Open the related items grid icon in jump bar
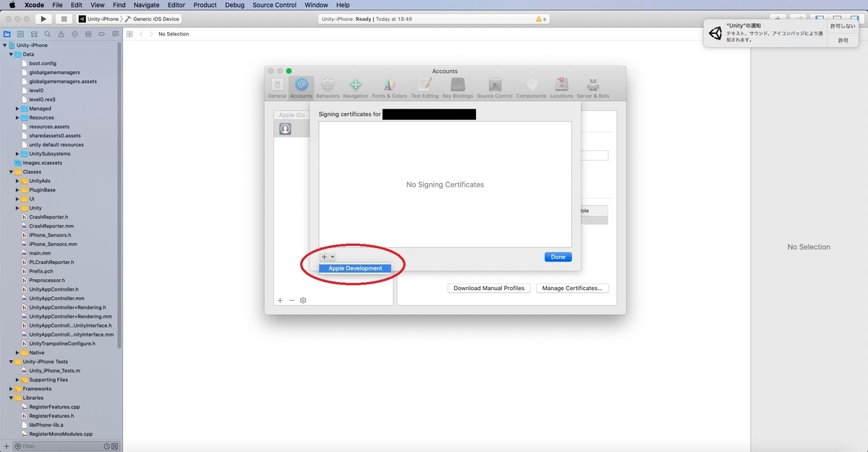The image size is (868, 452). [129, 34]
